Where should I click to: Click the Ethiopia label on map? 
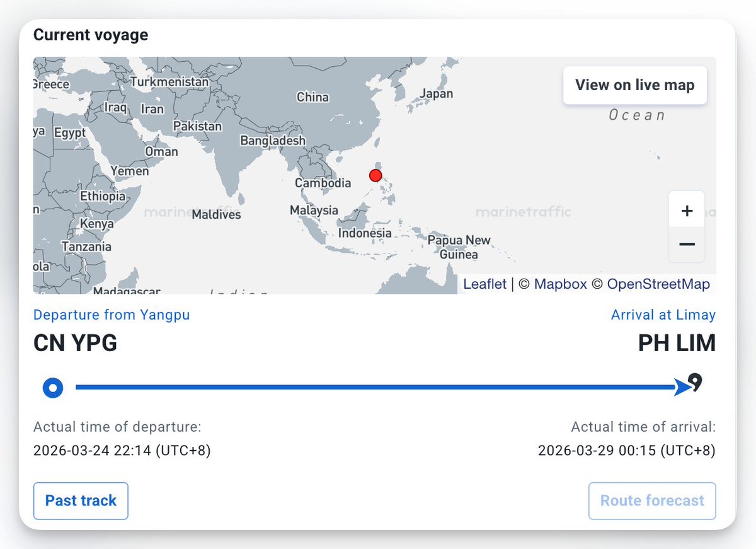point(103,197)
